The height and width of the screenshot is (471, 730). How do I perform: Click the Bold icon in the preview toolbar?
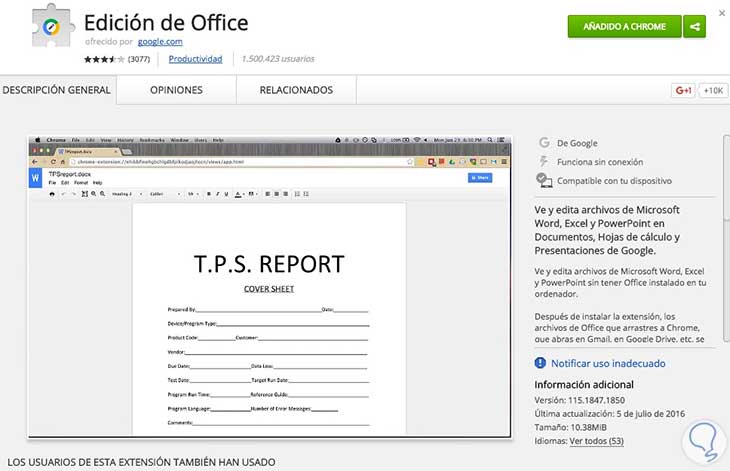(209, 194)
